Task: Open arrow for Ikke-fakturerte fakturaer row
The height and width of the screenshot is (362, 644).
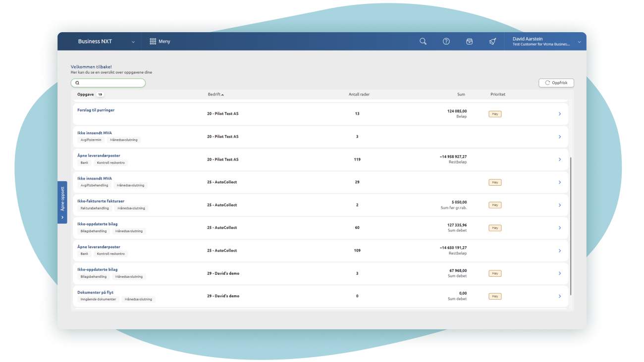Action: point(560,205)
